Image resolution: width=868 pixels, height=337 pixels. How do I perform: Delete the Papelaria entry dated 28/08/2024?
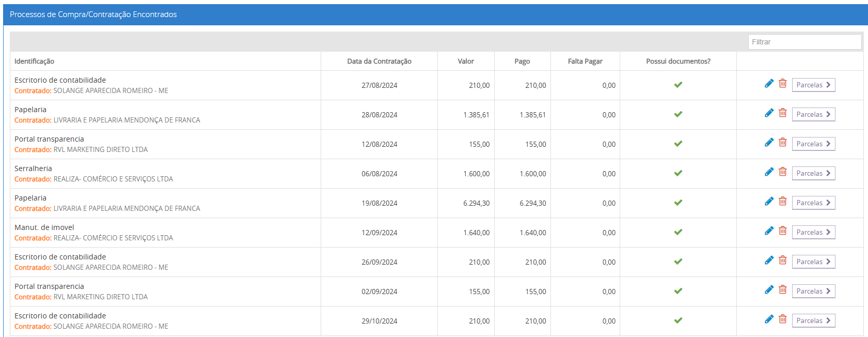click(x=783, y=113)
